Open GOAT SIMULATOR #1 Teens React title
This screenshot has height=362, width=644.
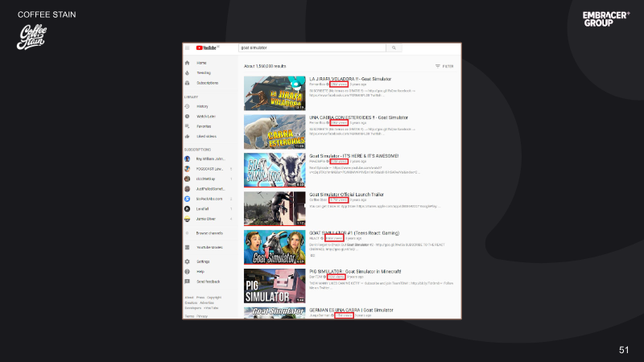click(x=354, y=233)
